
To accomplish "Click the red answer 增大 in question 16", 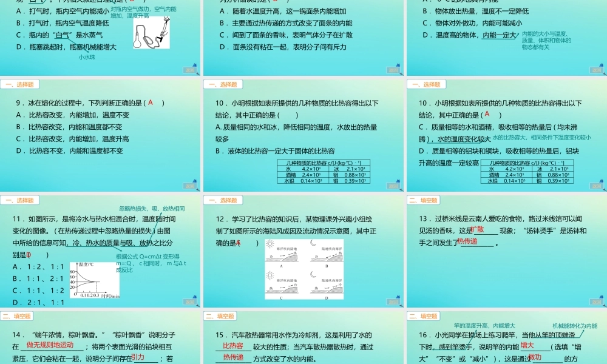I will pyautogui.click(x=527, y=345).
